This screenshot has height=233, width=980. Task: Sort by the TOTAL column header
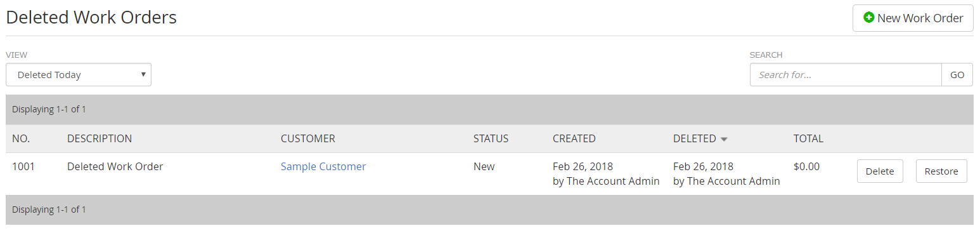pos(808,138)
